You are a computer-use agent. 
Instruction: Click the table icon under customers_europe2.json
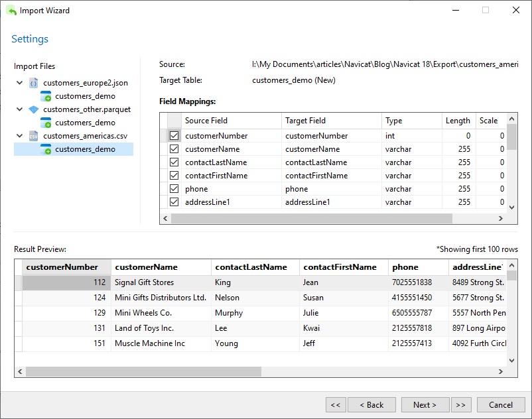pos(46,96)
